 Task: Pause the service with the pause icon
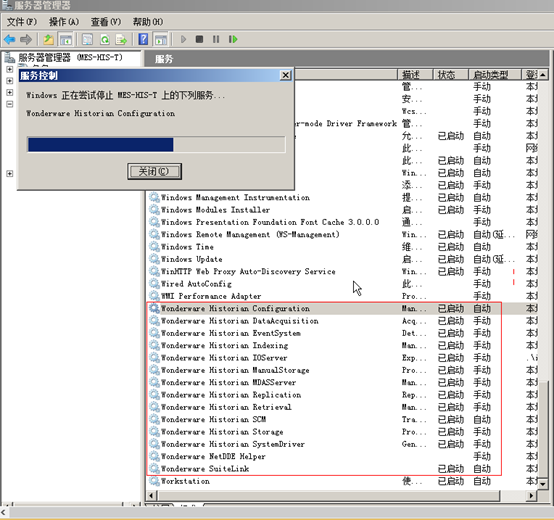click(216, 39)
